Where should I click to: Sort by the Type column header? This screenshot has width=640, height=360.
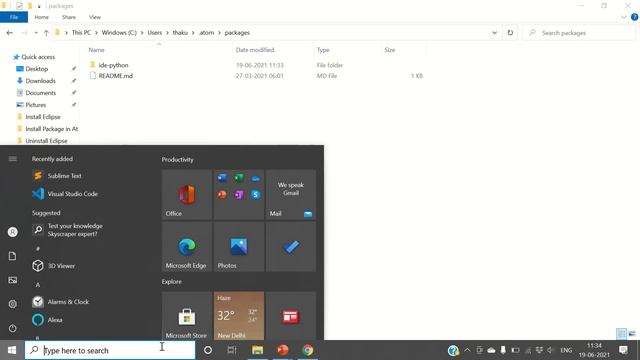coord(323,50)
